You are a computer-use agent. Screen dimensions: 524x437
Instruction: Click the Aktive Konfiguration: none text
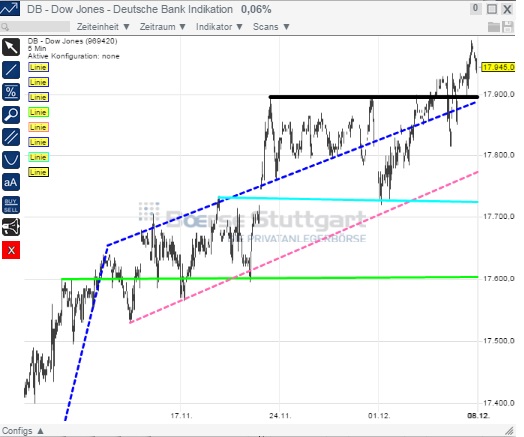click(x=74, y=56)
